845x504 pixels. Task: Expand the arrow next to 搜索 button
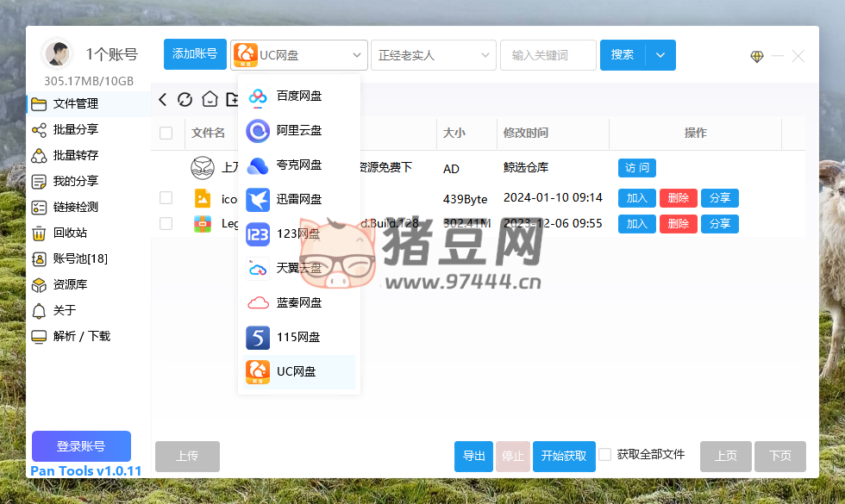coord(660,55)
